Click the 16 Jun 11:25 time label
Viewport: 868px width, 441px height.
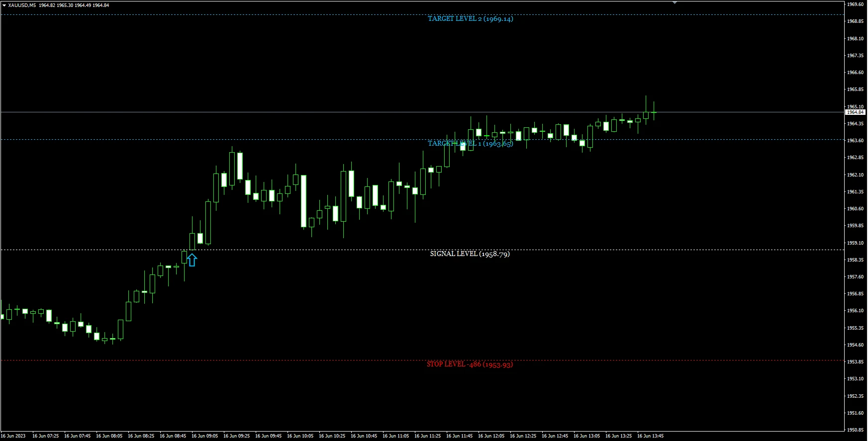tap(427, 436)
